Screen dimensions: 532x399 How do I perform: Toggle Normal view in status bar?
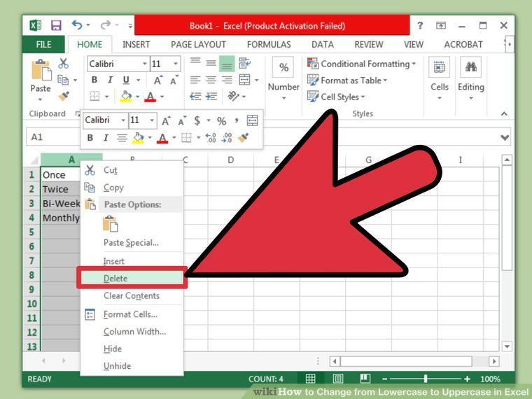[x=310, y=378]
